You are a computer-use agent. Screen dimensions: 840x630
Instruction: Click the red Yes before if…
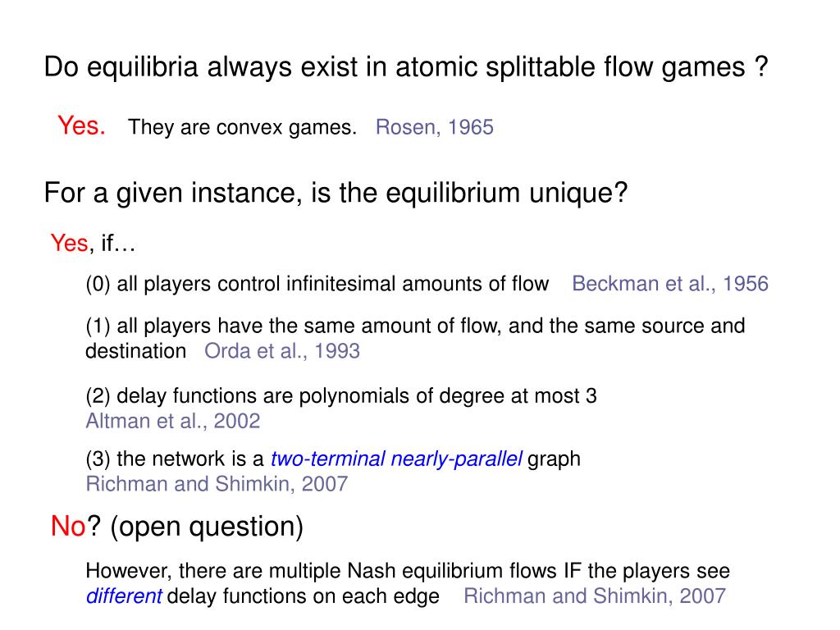tap(69, 243)
